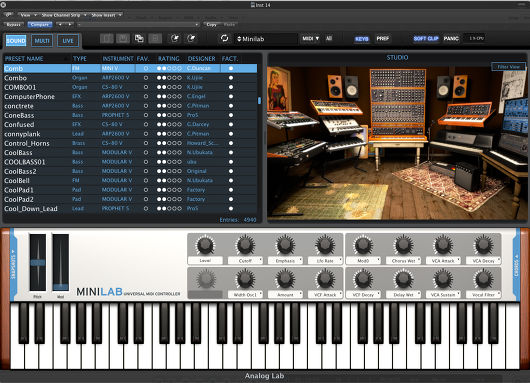Open the Show Channel Strip dropdown
The height and width of the screenshot is (383, 530).
coord(64,15)
